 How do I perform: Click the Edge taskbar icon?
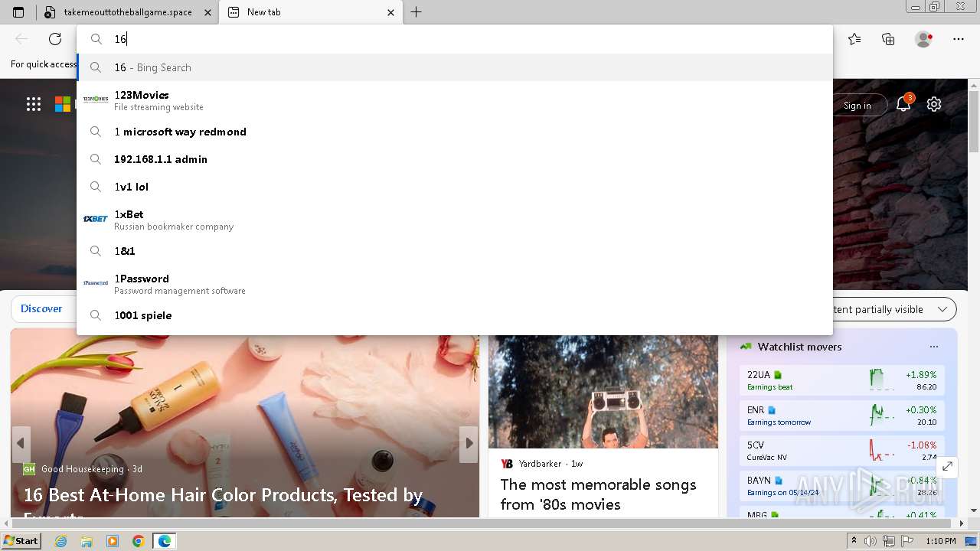(x=164, y=541)
